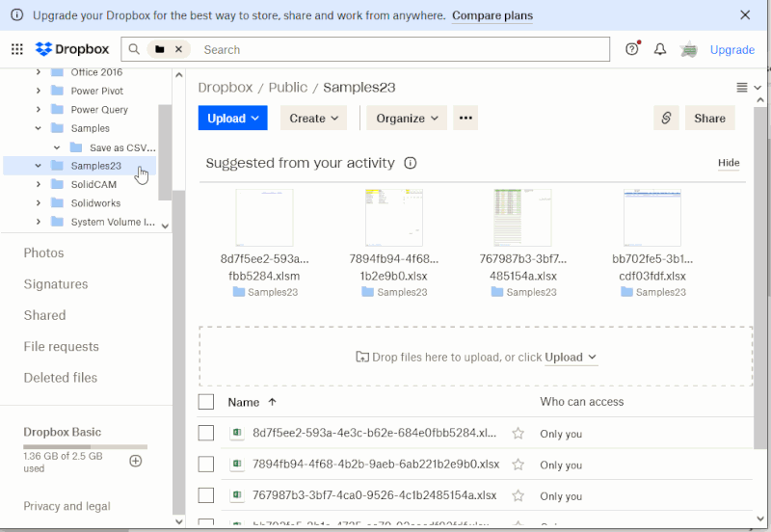
Task: Toggle the select-all checkbox next to Name
Action: click(x=206, y=402)
